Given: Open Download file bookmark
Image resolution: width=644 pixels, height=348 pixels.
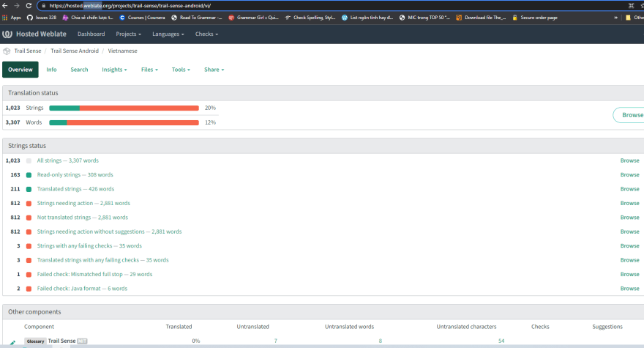Looking at the screenshot, I should (x=481, y=18).
